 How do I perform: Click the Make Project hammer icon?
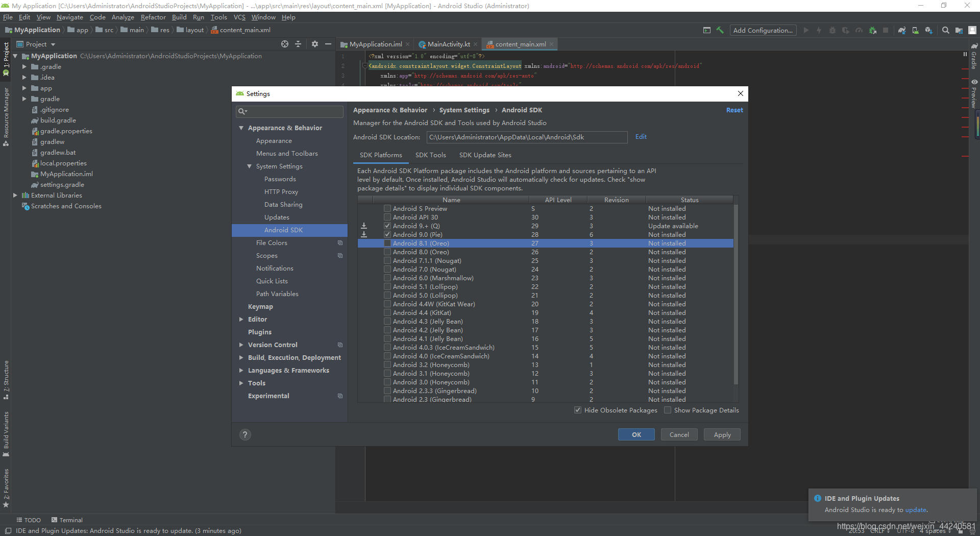coord(720,30)
